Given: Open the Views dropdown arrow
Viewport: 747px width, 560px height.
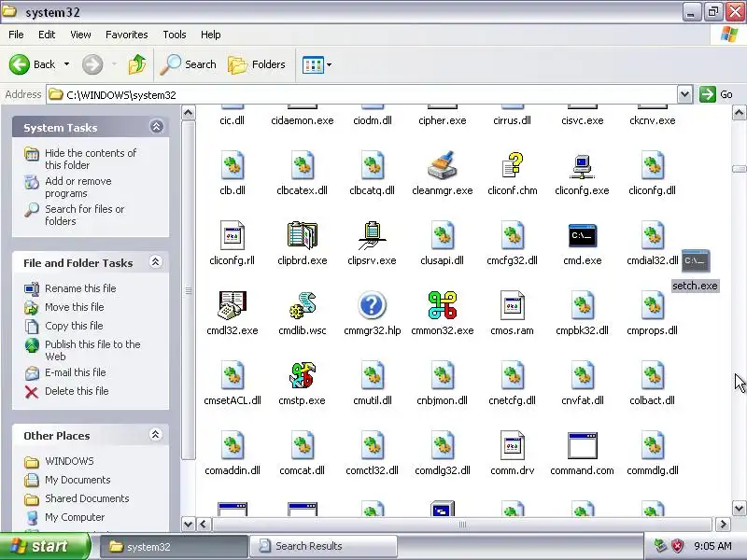Looking at the screenshot, I should pyautogui.click(x=329, y=64).
